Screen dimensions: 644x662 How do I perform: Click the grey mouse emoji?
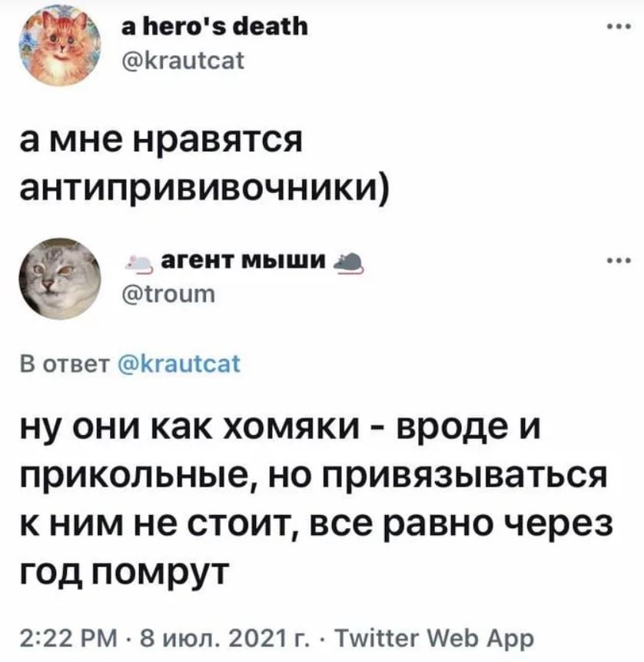tap(349, 263)
